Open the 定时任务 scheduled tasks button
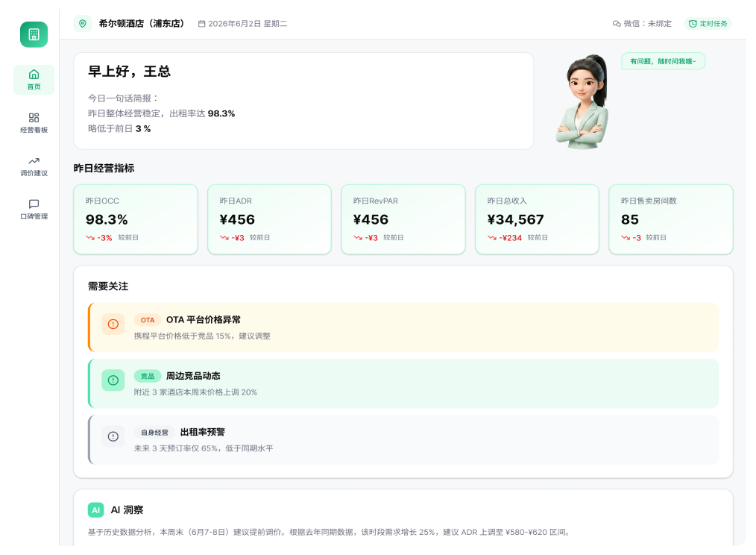This screenshot has width=756, height=555. coord(708,24)
